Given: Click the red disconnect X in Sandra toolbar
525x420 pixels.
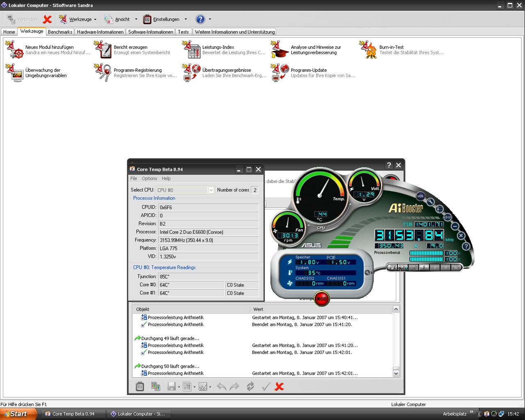Looking at the screenshot, I should (x=48, y=19).
